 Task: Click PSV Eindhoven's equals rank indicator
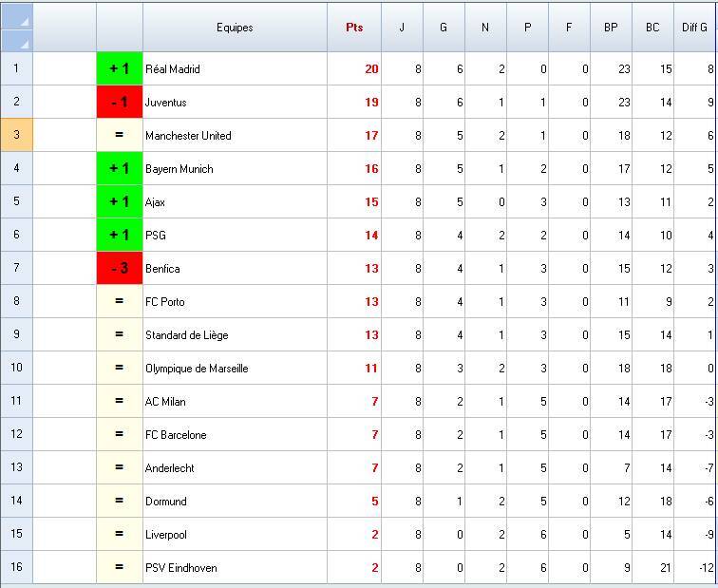pos(119,567)
